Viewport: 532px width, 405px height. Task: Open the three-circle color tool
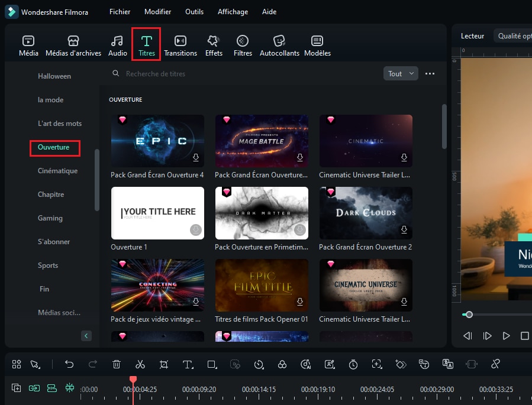pyautogui.click(x=282, y=364)
